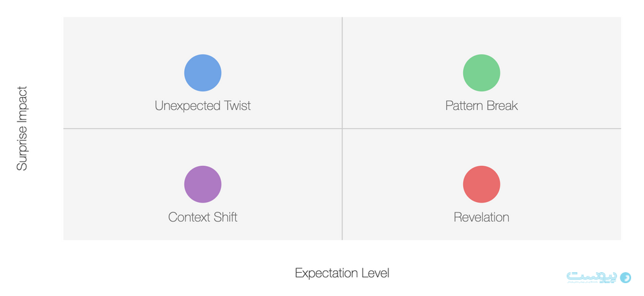This screenshot has height=296, width=644.
Task: Click the "Expectation Level" horizontal axis label
Action: [x=342, y=273]
